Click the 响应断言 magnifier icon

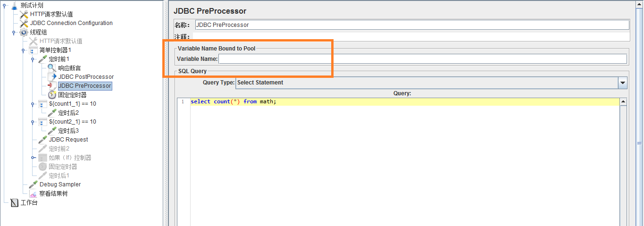(x=52, y=68)
